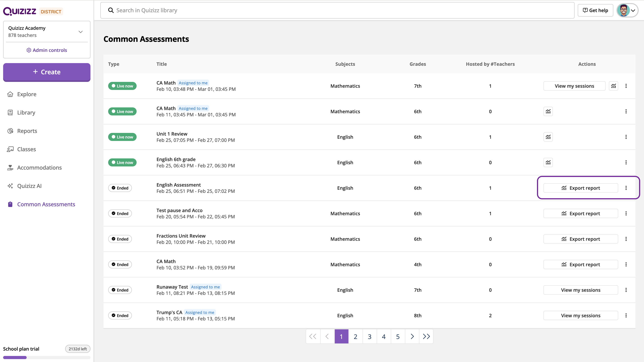Open more options for CA Math 7th grade

(x=626, y=86)
